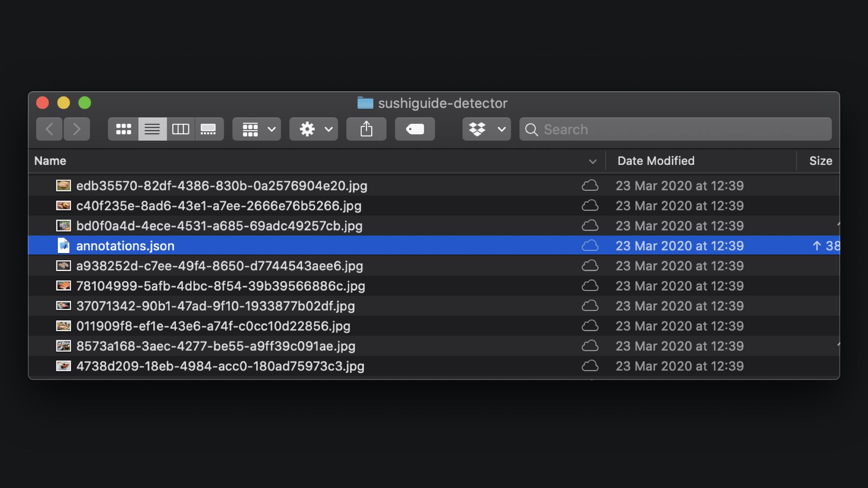Select file a938252d-c7ee-49f4-8650-d7744543aee6.jpg
Screen dimensions: 868x488
pyautogui.click(x=220, y=266)
